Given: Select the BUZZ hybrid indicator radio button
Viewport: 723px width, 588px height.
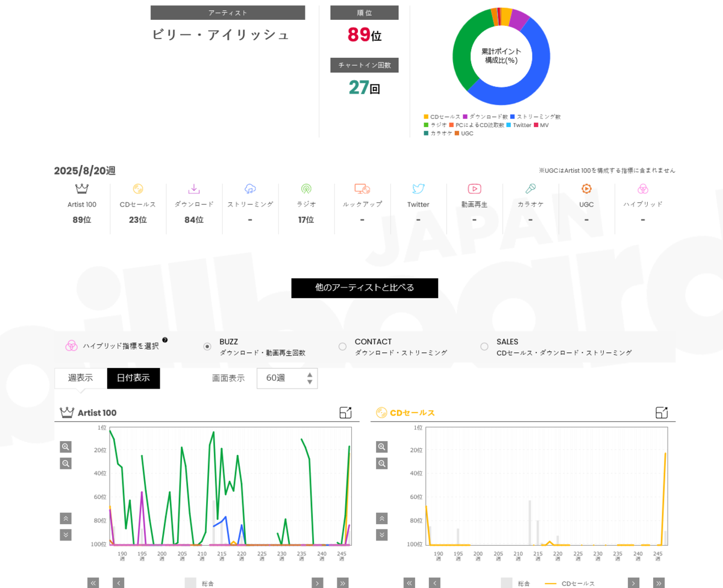Looking at the screenshot, I should click(207, 346).
